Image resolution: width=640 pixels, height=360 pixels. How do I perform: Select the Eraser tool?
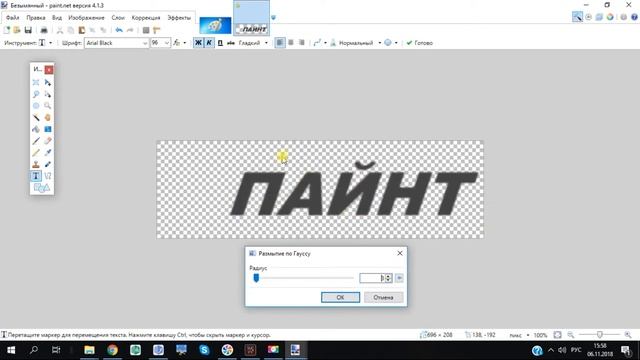click(x=48, y=141)
